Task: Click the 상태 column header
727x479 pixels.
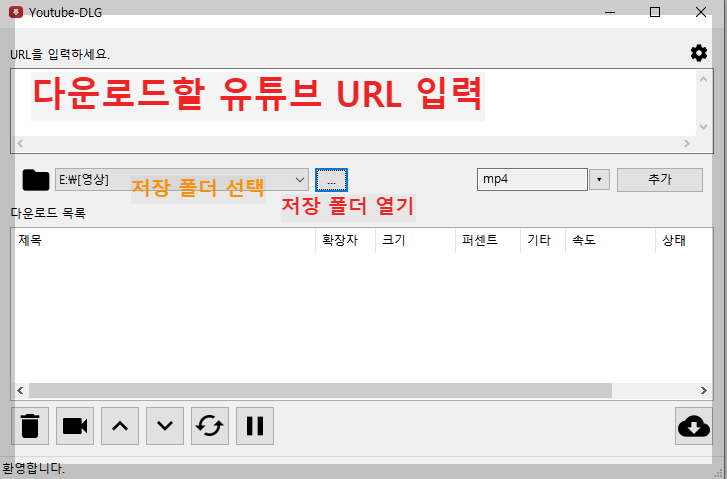Action: [x=684, y=240]
